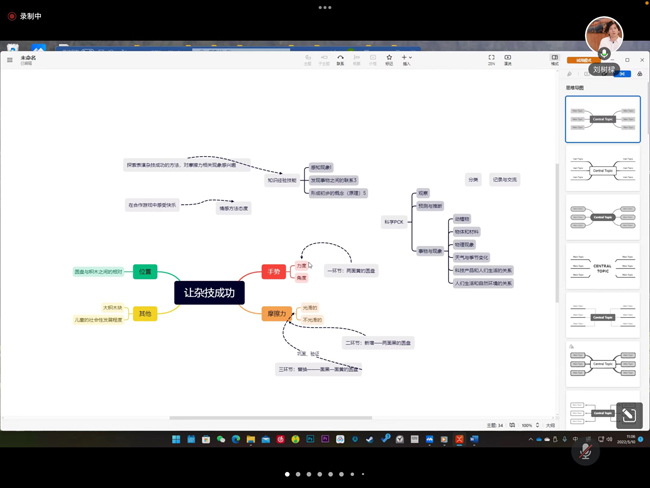The height and width of the screenshot is (488, 650).
Task: Choose the third rounded-node structure thumbnail
Action: (x=603, y=217)
